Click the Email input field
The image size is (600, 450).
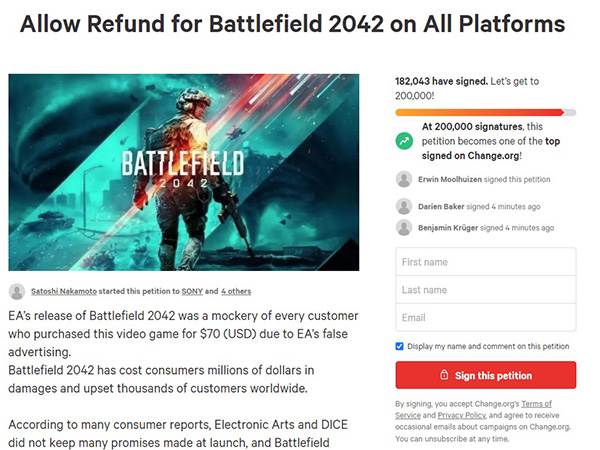coord(485,318)
